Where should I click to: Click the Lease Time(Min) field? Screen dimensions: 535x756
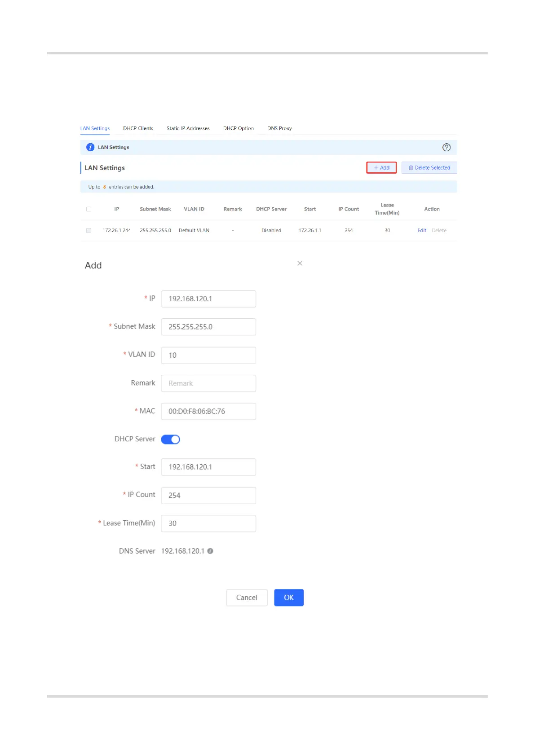click(208, 523)
